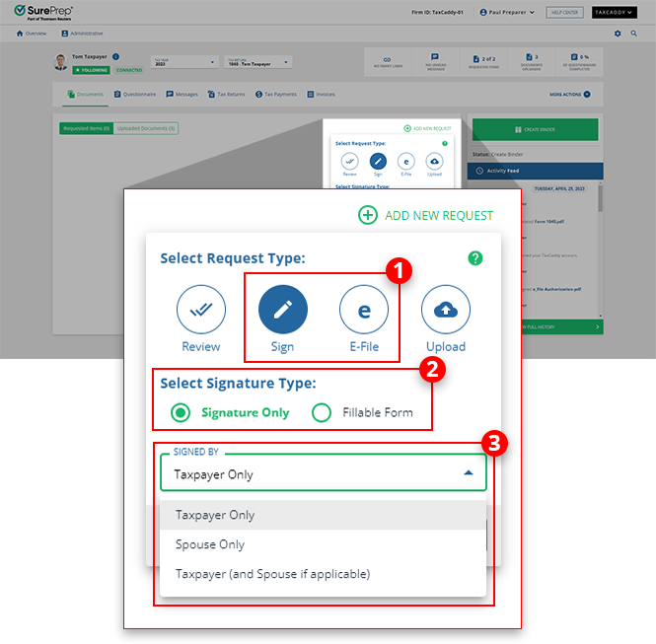656x644 pixels.
Task: Choose the enlarged E-File request icon
Action: 364,310
